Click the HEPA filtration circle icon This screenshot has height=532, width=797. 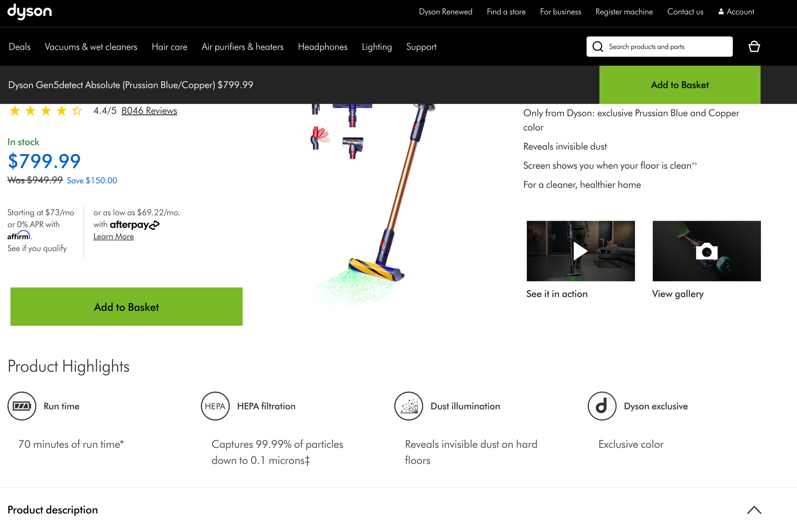215,406
